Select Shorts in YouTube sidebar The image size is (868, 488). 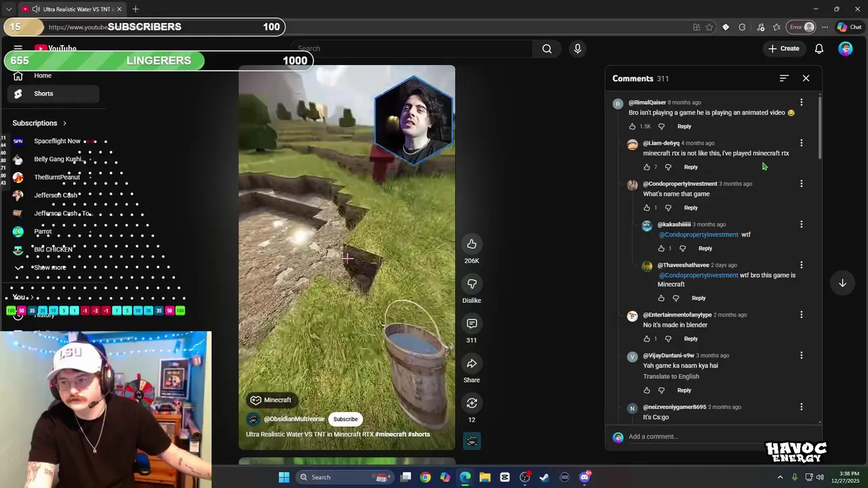[x=53, y=94]
